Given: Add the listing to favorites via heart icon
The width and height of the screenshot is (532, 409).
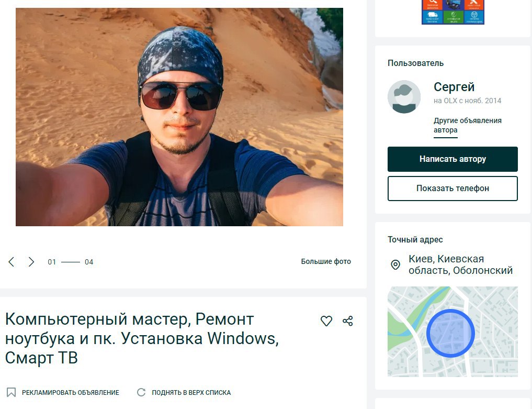Looking at the screenshot, I should coord(326,320).
